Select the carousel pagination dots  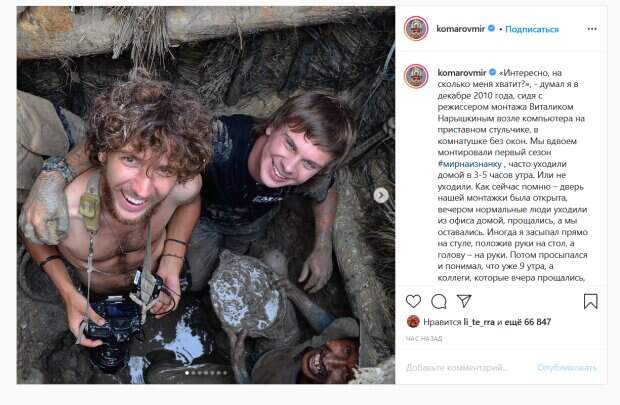coord(206,375)
